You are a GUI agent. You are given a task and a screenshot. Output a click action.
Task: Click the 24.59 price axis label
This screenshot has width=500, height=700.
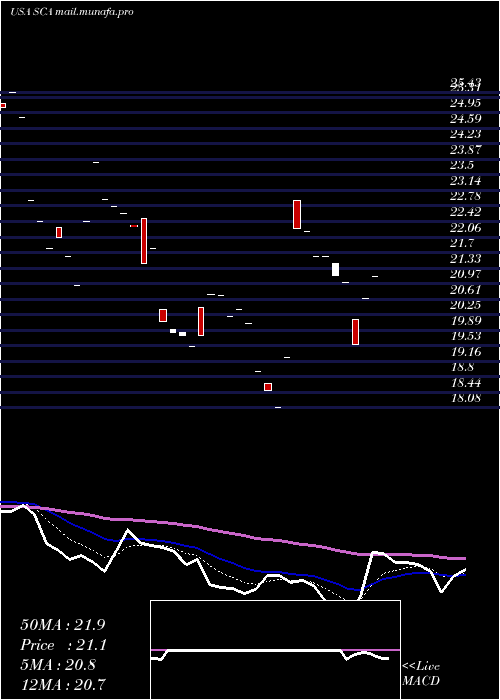coord(465,119)
